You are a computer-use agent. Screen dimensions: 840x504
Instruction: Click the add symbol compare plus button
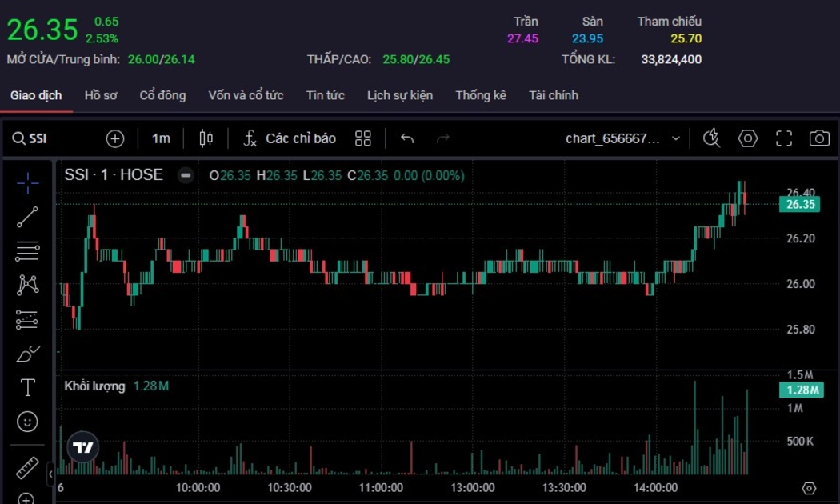pyautogui.click(x=115, y=138)
